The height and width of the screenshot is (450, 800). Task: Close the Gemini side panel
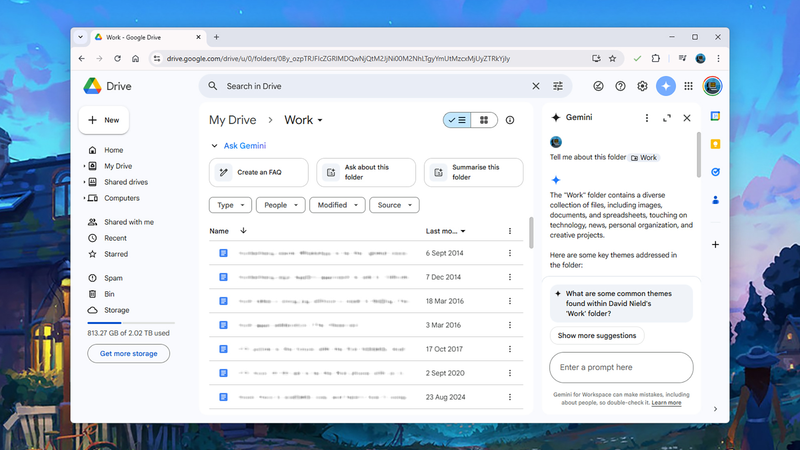point(687,118)
